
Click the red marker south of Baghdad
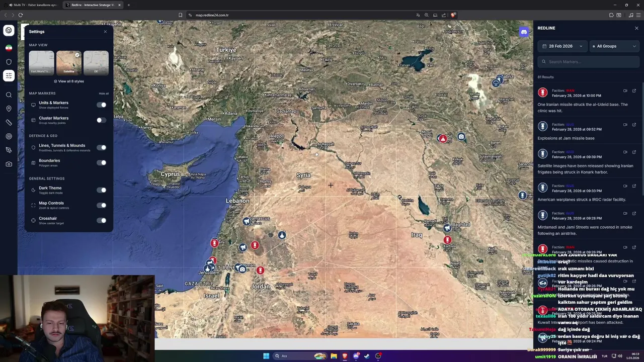point(447,240)
